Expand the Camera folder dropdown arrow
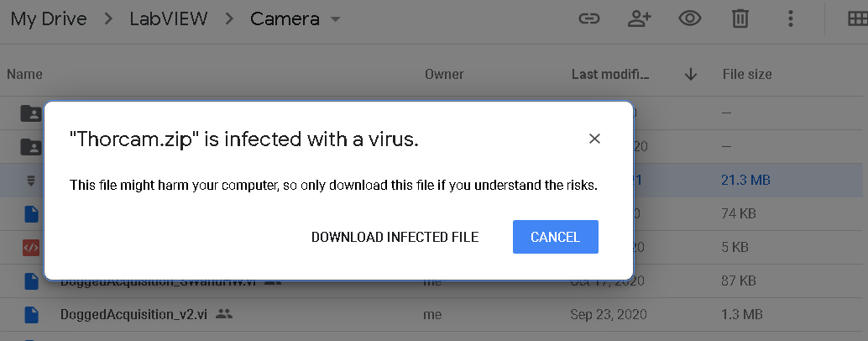The height and width of the screenshot is (341, 868). [x=336, y=19]
